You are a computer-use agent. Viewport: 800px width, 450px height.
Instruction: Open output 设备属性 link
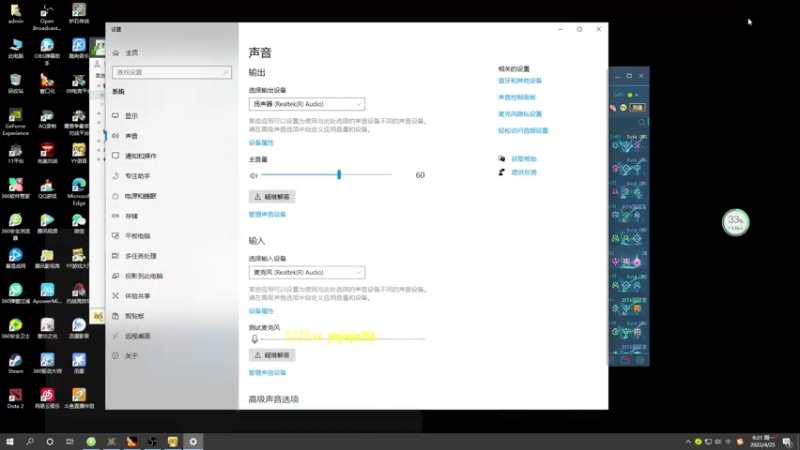coord(261,143)
